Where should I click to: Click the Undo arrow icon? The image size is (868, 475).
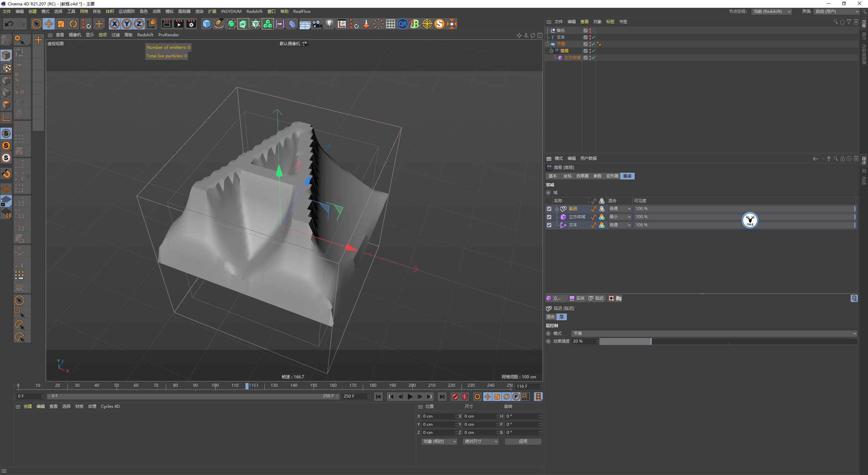9,24
